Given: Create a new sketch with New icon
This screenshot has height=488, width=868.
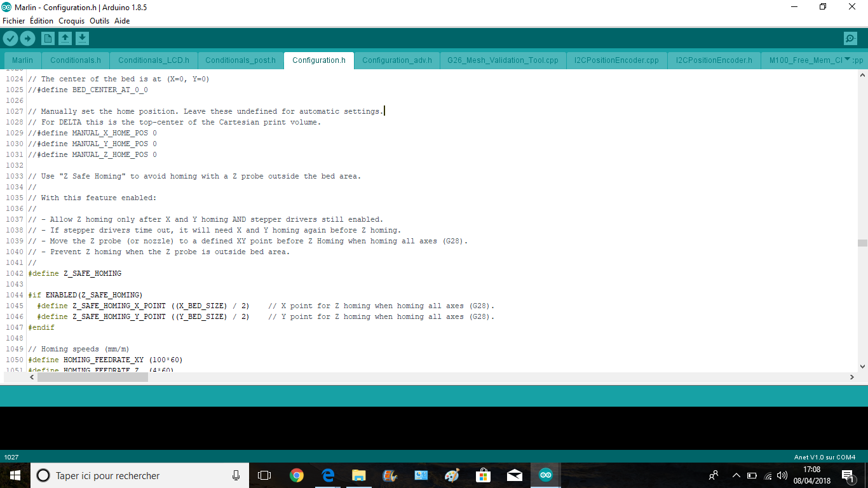Looking at the screenshot, I should tap(48, 39).
